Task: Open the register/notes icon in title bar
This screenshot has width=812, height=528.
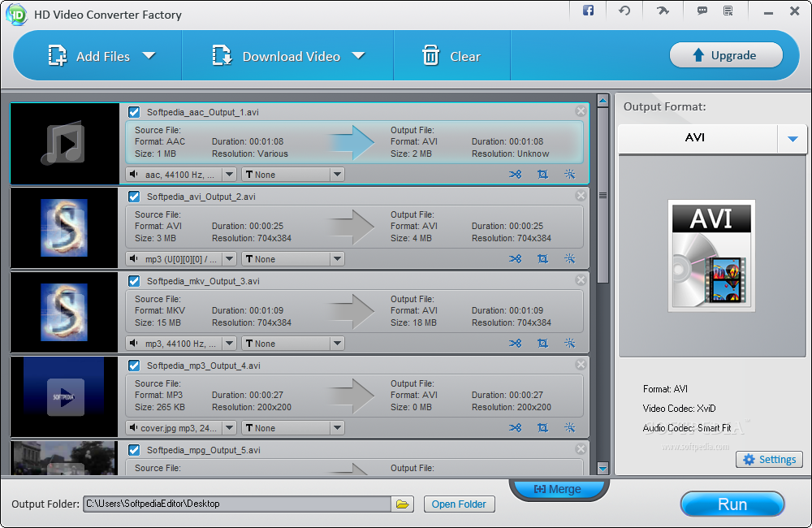Action: (x=728, y=11)
